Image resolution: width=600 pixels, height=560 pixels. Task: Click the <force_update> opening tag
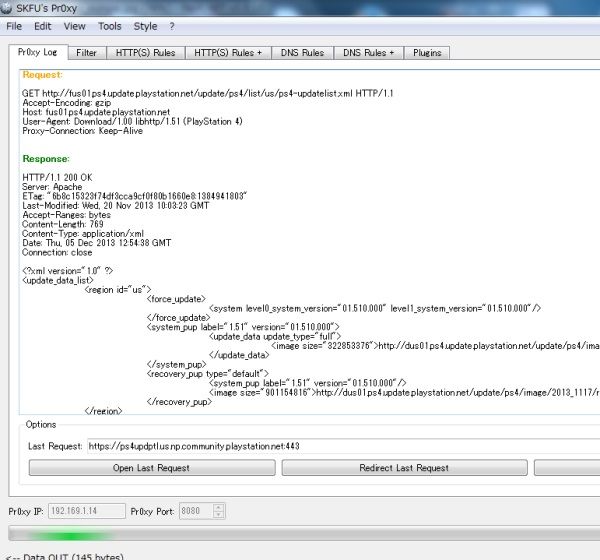tap(176, 299)
